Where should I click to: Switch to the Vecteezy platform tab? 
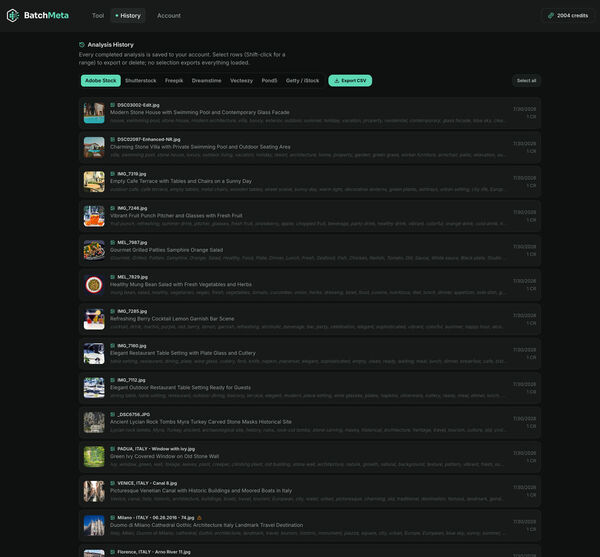pyautogui.click(x=241, y=81)
